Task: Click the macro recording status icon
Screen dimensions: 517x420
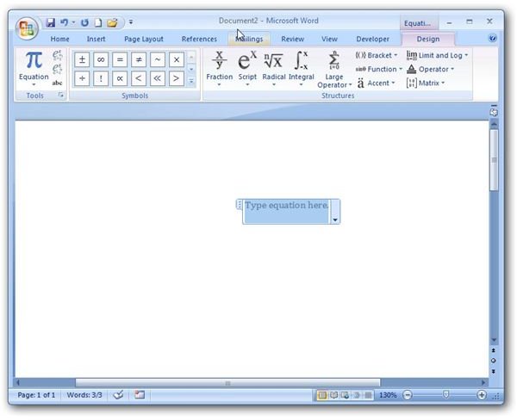Action: tap(140, 395)
